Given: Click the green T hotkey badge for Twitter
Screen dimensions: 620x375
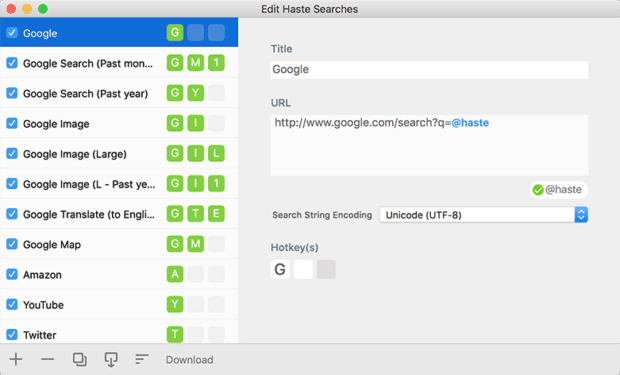Looking at the screenshot, I should 175,335.
